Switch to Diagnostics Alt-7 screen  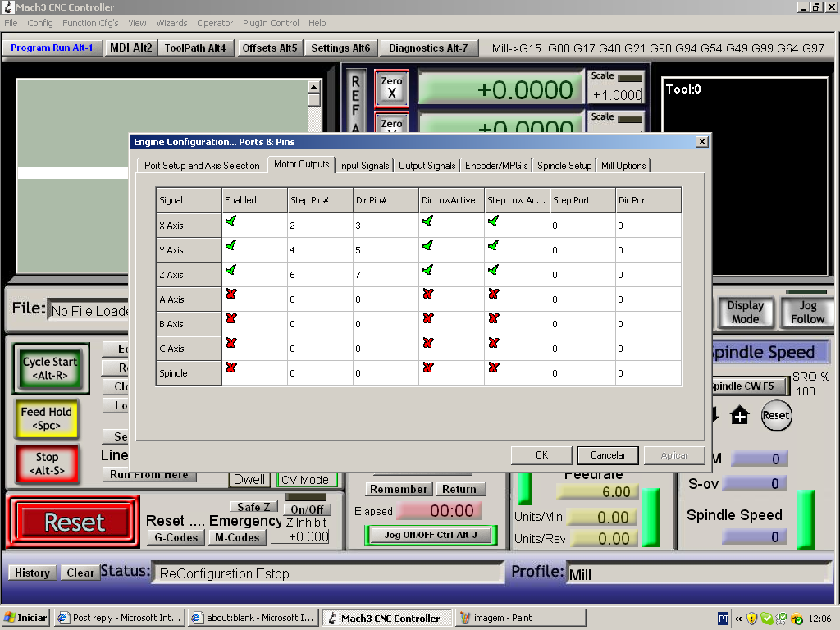[x=428, y=48]
